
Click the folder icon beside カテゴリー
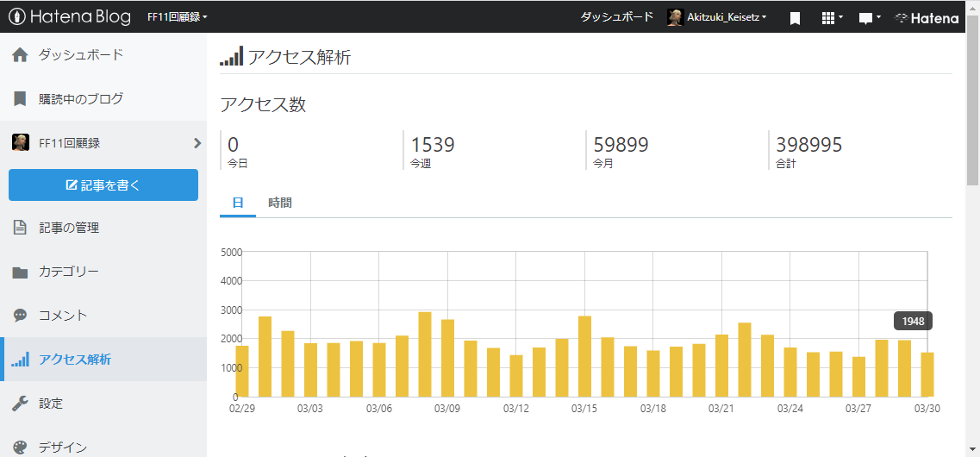(20, 272)
